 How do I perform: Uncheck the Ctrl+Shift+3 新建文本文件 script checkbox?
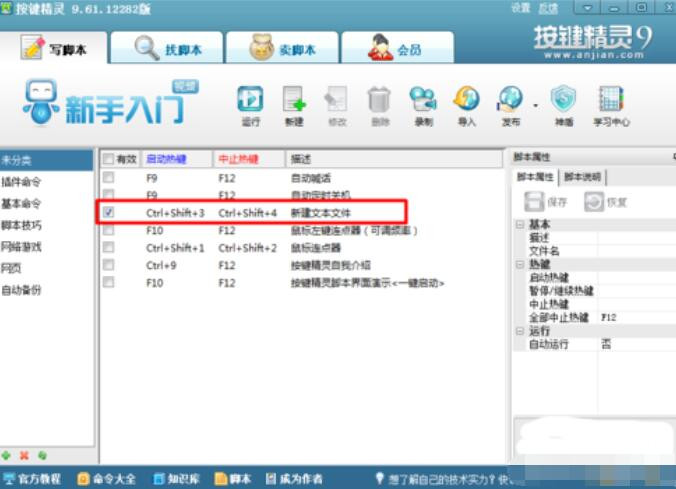pyautogui.click(x=108, y=212)
